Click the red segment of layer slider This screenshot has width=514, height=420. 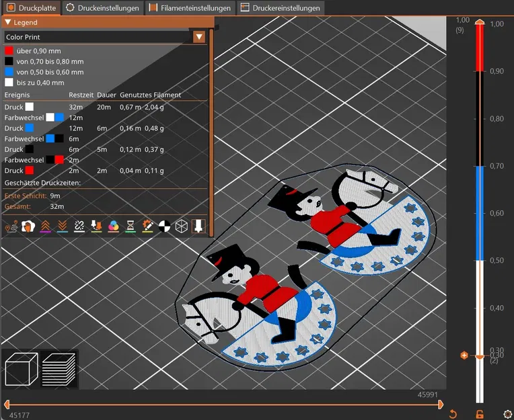[x=480, y=48]
